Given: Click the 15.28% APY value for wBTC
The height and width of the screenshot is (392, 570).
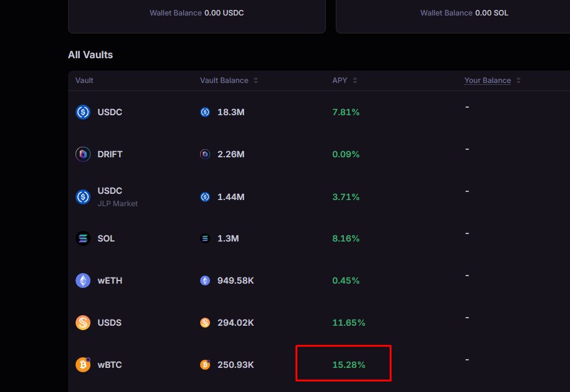Looking at the screenshot, I should pyautogui.click(x=349, y=365).
